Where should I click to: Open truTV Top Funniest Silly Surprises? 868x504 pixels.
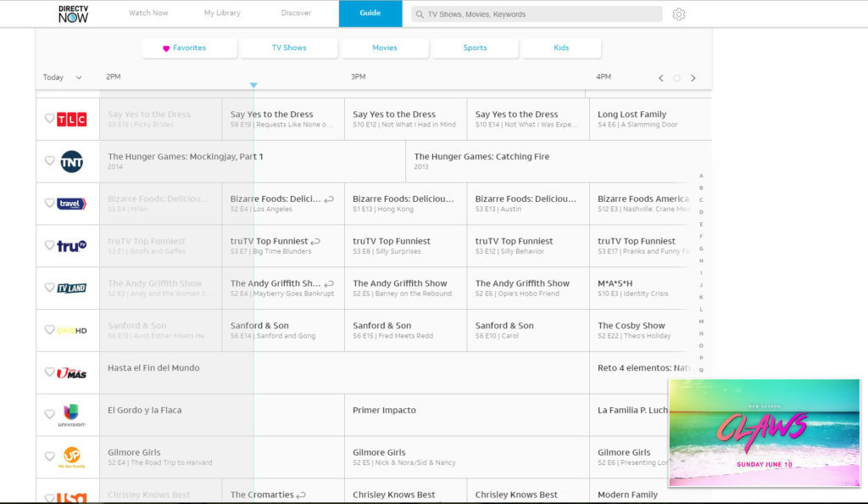406,246
